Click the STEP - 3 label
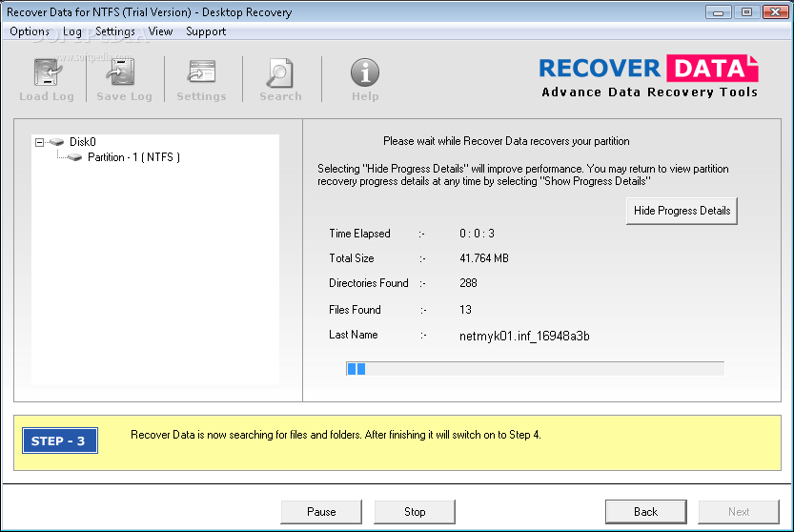Viewport: 794px width, 532px height. point(60,440)
